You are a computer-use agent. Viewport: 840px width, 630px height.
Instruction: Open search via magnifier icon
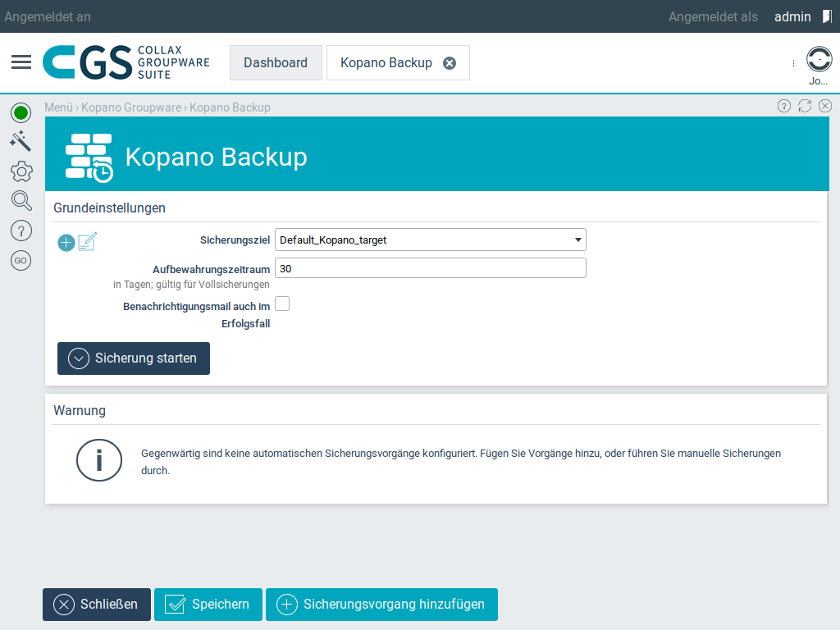tap(21, 201)
